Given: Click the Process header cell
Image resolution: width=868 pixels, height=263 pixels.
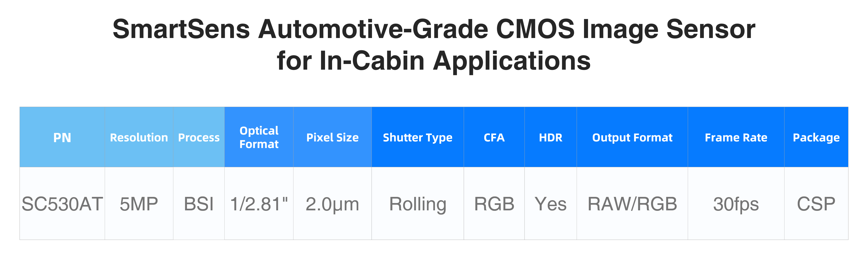Looking at the screenshot, I should click(x=199, y=137).
